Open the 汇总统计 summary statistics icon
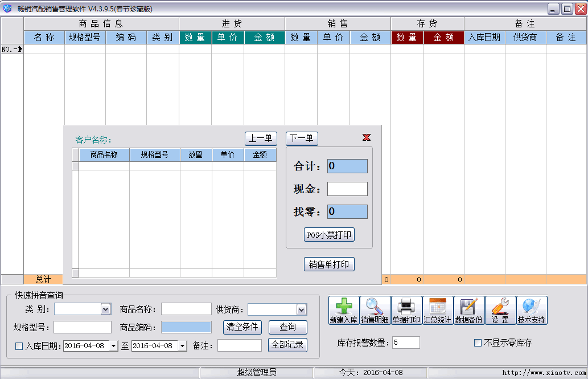The width and height of the screenshot is (588, 379). (438, 309)
